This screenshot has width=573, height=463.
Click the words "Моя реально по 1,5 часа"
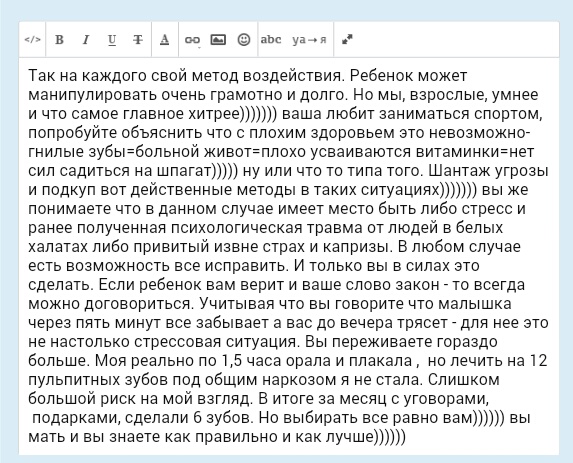187,361
